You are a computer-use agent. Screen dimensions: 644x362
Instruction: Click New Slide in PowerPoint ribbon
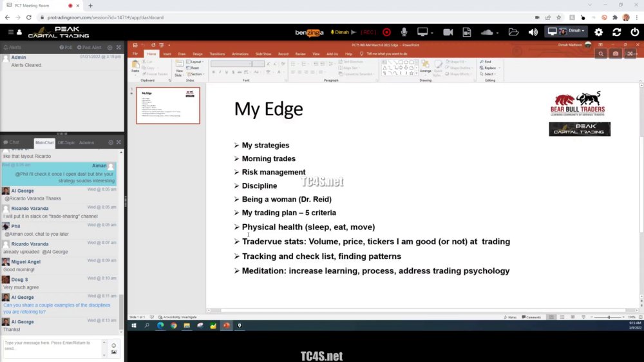coord(179,68)
